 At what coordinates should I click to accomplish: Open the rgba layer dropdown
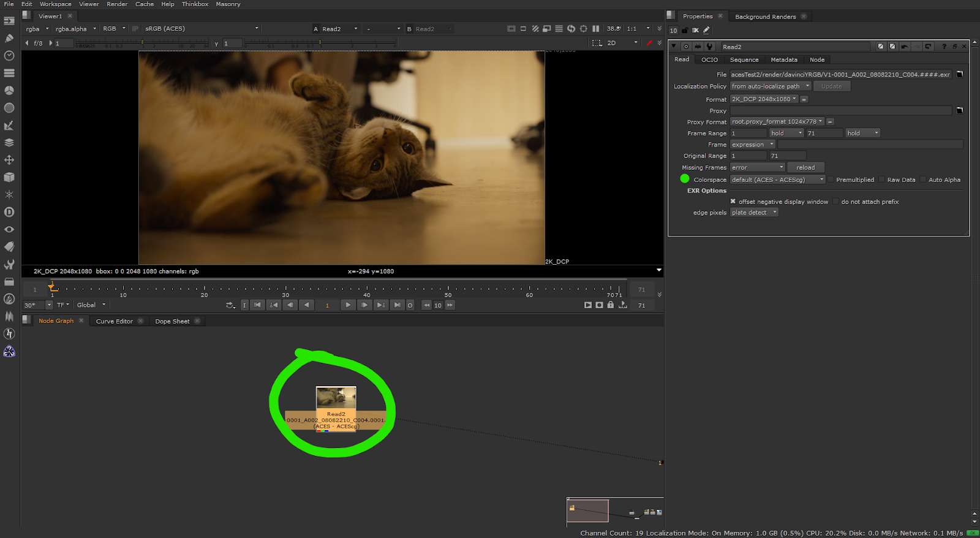point(37,29)
